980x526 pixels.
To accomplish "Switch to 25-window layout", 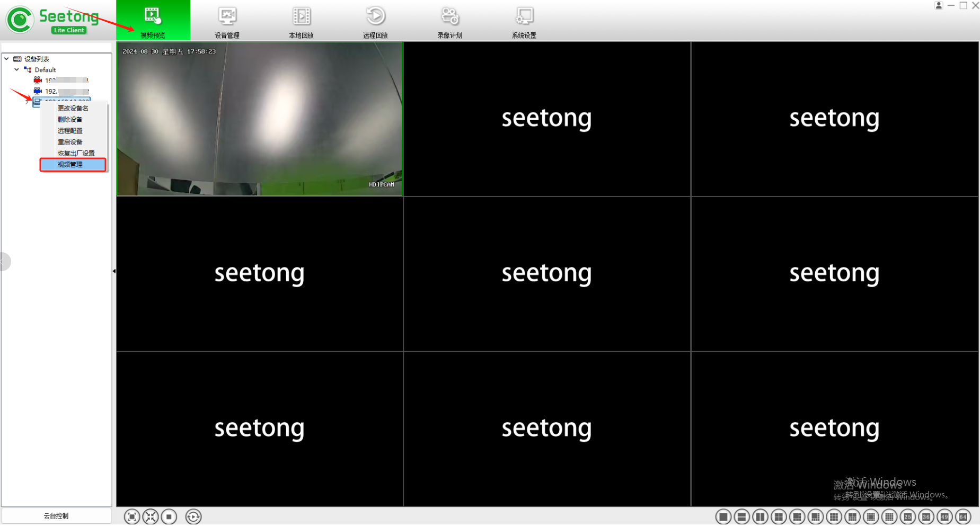I will (908, 516).
